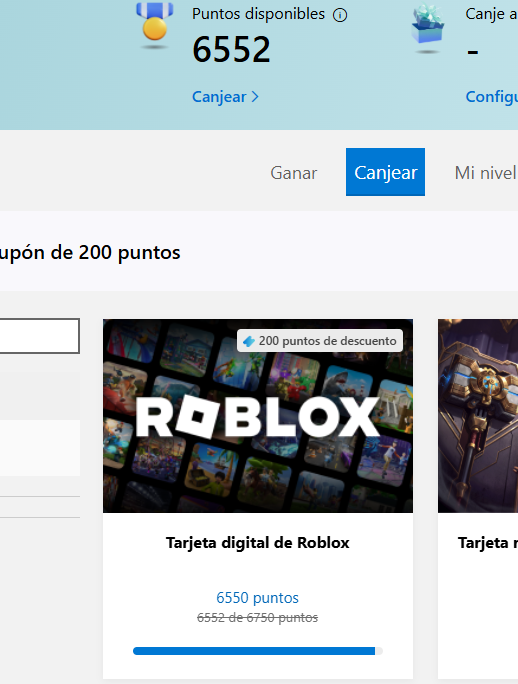The height and width of the screenshot is (684, 518).
Task: Click the Roblox card image thumbnail
Action: click(x=258, y=416)
